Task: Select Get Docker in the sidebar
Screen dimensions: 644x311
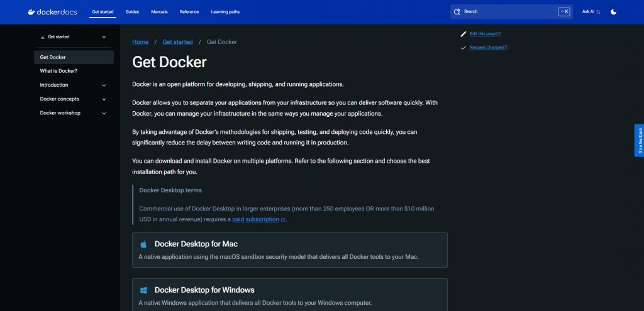Action: [x=74, y=57]
